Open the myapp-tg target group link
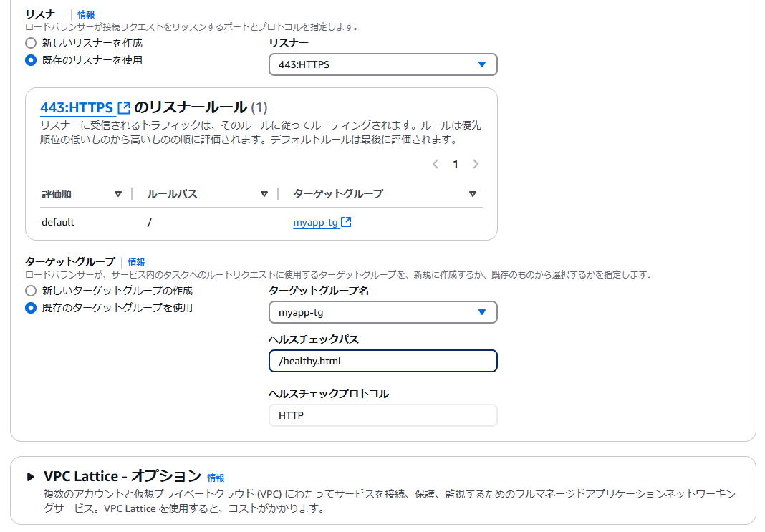Viewport: 765px width, 532px height. coord(315,222)
